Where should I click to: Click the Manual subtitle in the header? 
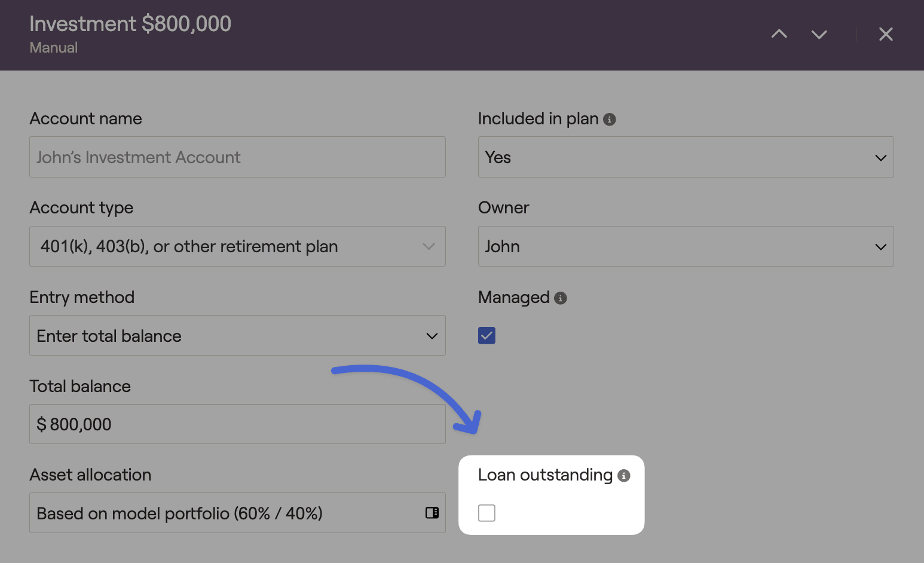coord(54,48)
